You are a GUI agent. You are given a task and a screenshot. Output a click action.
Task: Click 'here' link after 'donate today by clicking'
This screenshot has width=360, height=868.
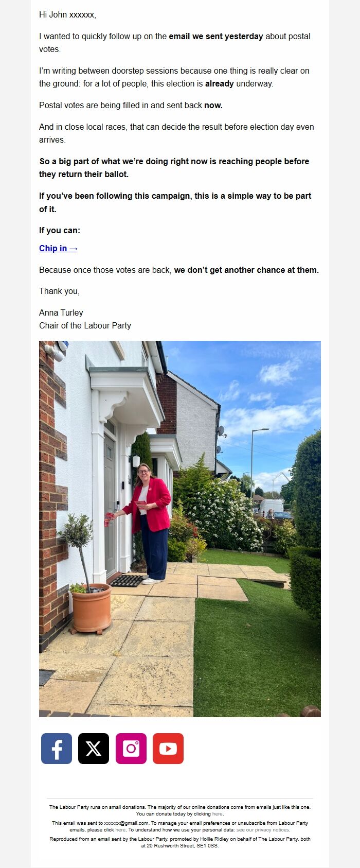click(217, 814)
